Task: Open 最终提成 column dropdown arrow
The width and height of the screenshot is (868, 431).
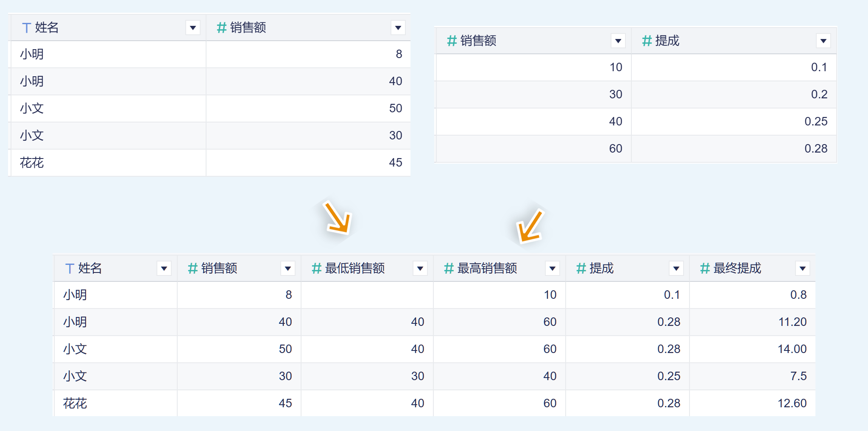Action: [802, 269]
